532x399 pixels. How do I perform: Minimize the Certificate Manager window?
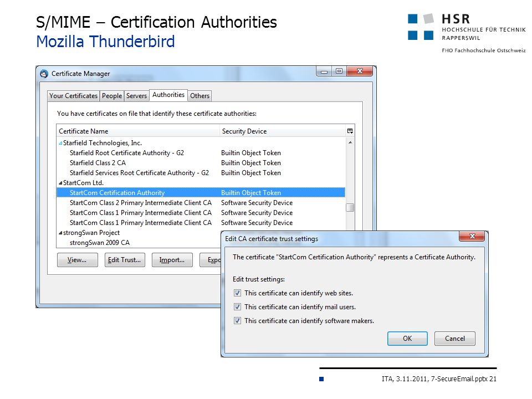point(324,71)
